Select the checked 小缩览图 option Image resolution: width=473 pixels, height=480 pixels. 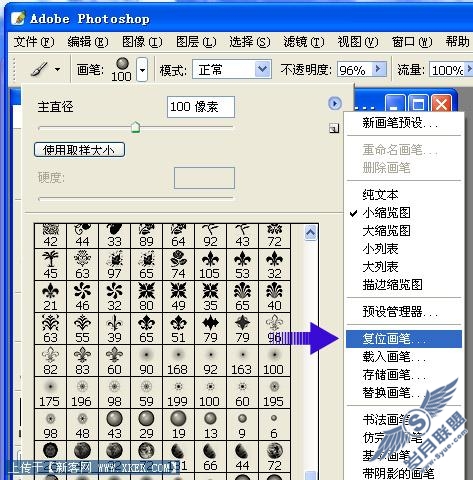[404, 213]
